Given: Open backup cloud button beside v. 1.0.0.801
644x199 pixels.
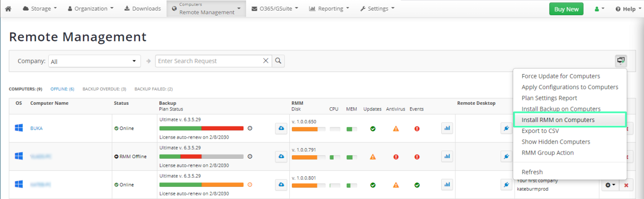Looking at the screenshot, I should pyautogui.click(x=281, y=185).
